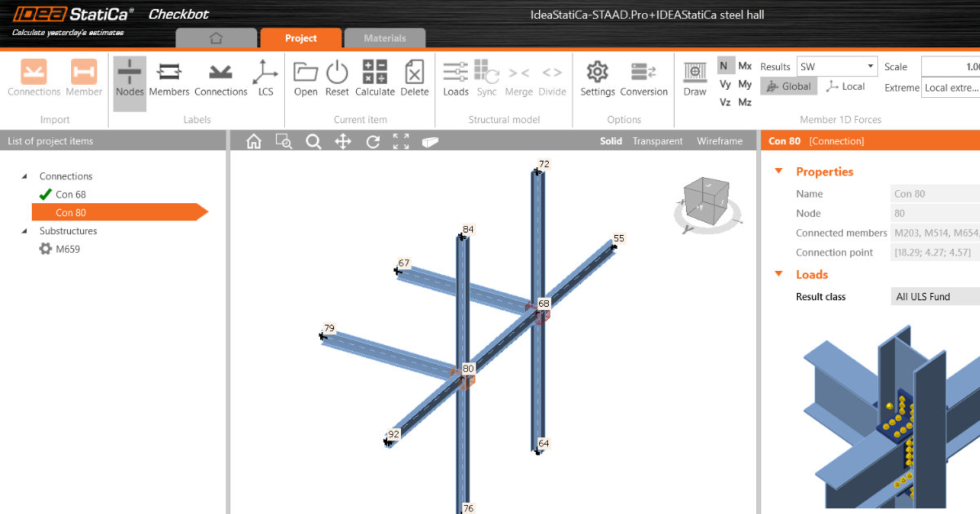Image resolution: width=980 pixels, height=514 pixels.
Task: Toggle Connections labels display
Action: [220, 78]
